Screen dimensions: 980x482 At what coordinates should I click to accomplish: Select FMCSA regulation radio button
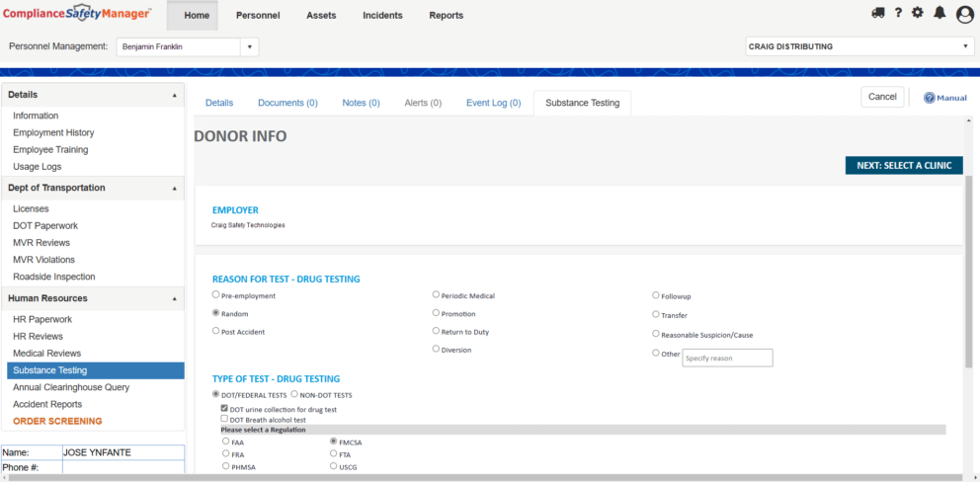click(333, 441)
